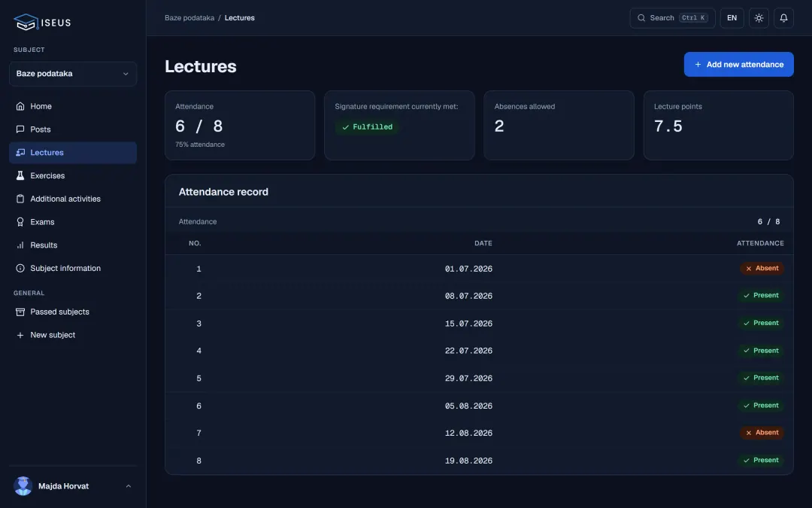This screenshot has height=508, width=812.
Task: Click the Exams award ribbon icon
Action: [20, 222]
